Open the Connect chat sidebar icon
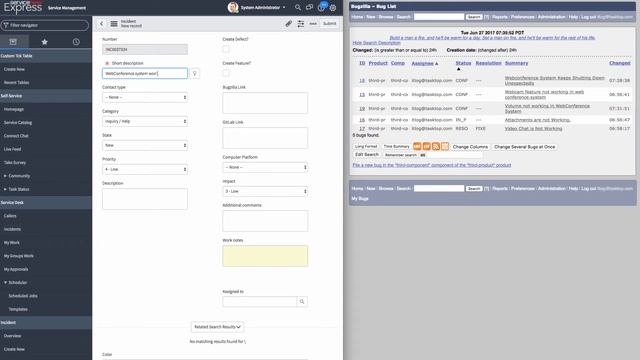 coord(309,7)
